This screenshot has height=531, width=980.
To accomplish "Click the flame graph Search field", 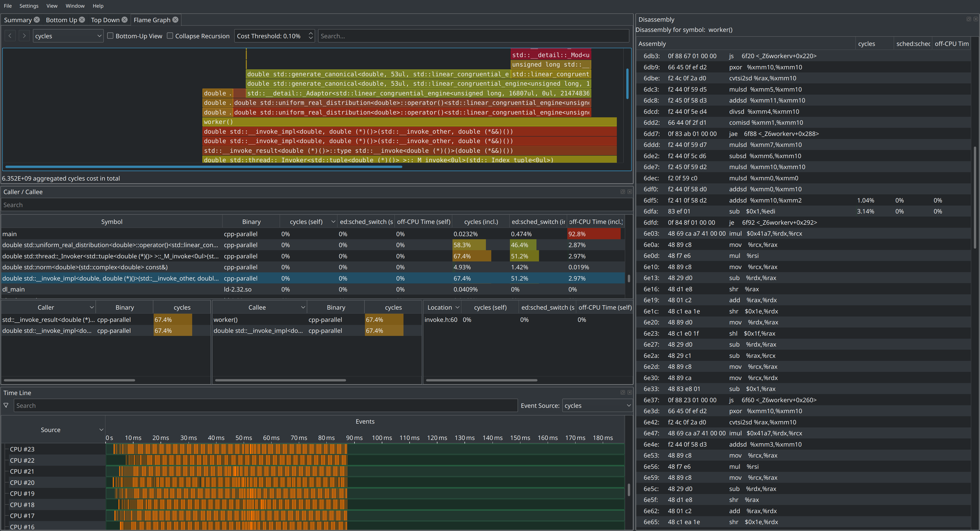I will point(473,36).
